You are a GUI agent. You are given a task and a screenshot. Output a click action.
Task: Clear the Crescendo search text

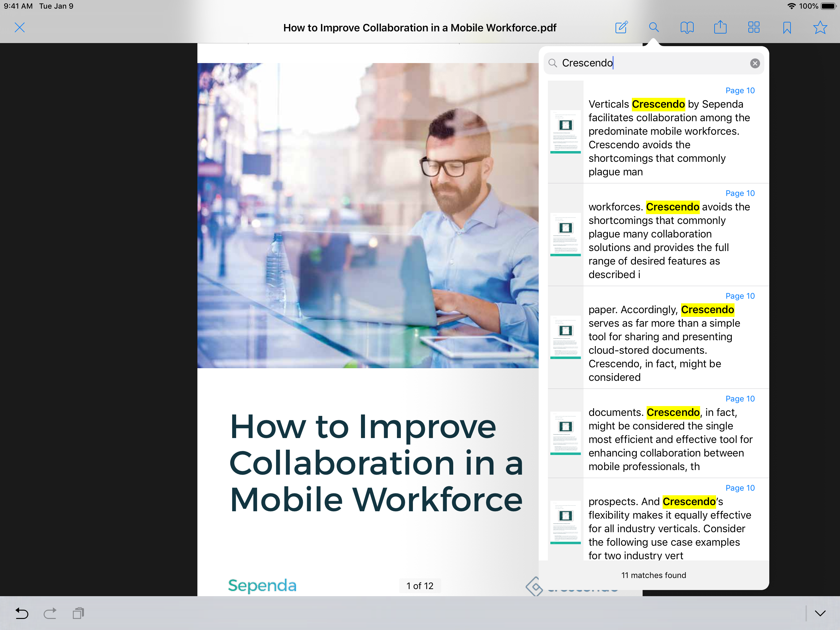point(755,63)
